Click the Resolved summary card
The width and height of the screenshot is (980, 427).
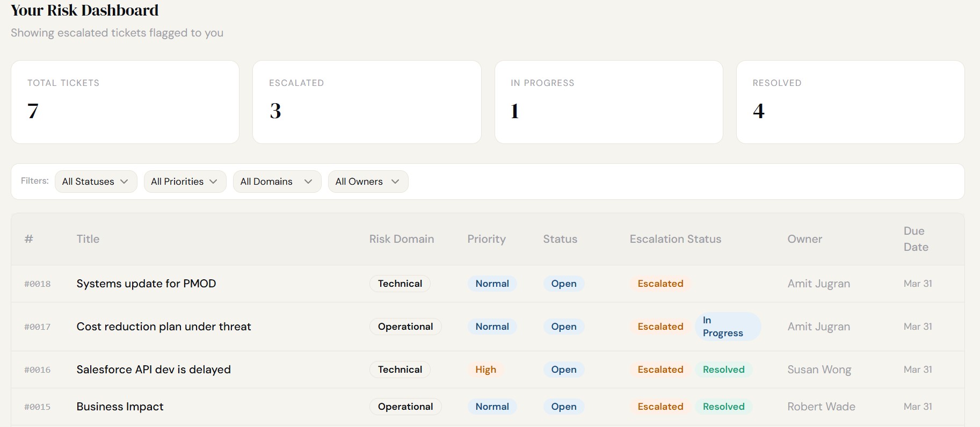click(x=850, y=102)
